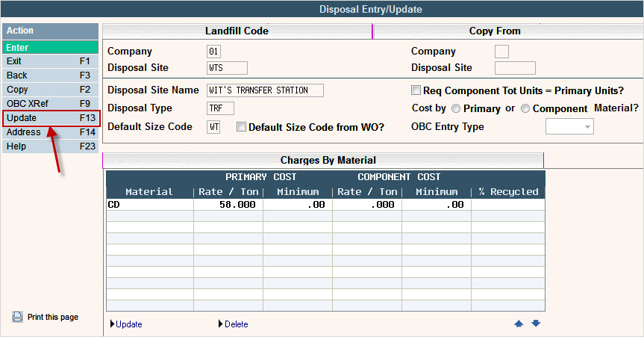The width and height of the screenshot is (644, 337).
Task: Click the triangle beside the bottom Update link
Action: [x=112, y=324]
